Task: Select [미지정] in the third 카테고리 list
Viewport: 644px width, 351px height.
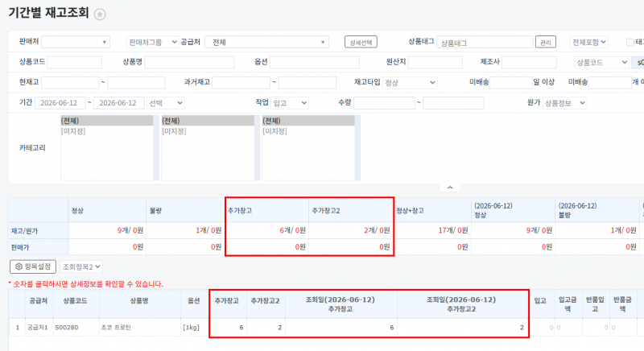Action: 308,131
